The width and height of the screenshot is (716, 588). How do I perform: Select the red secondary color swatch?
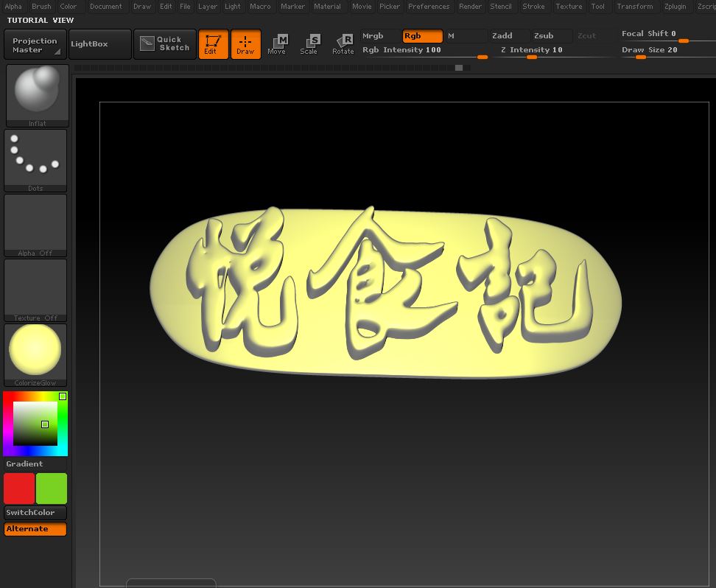point(19,489)
